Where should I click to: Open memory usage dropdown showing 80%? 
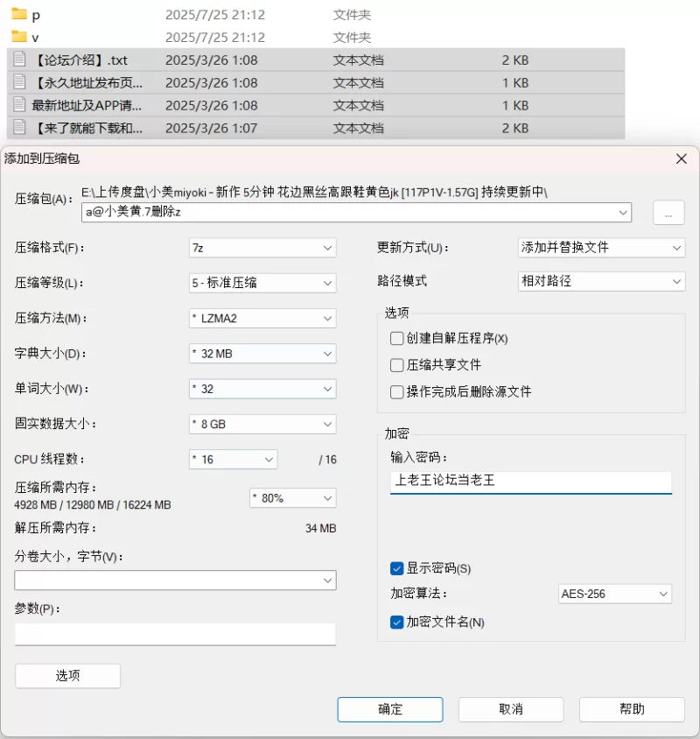(292, 498)
